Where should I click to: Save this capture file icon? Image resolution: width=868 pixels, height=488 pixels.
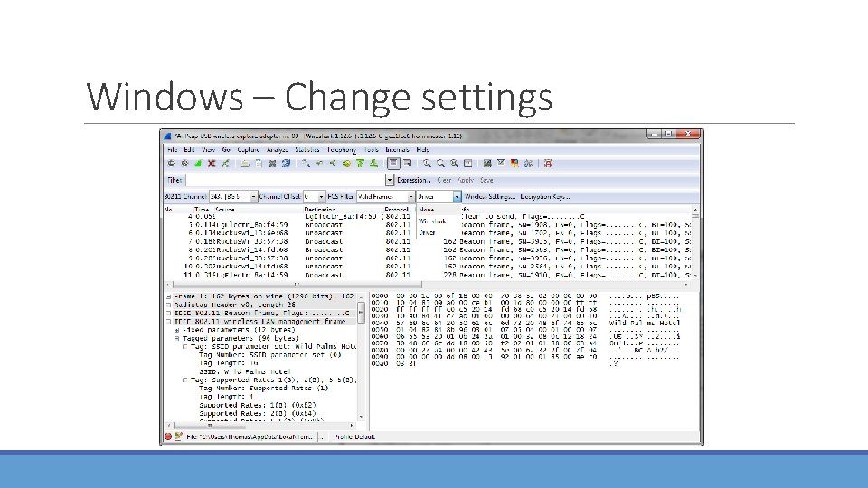click(259, 164)
